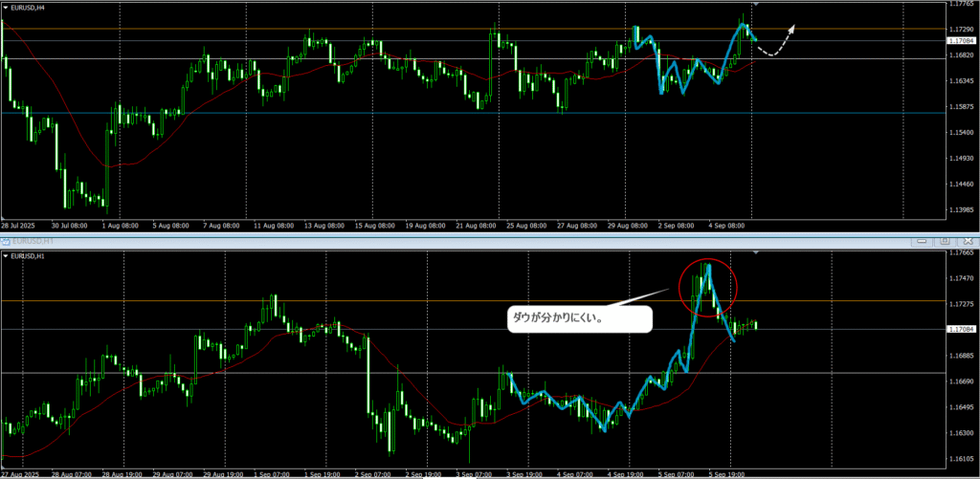Viewport: 980px width, 479px height.
Task: Select the ダウが分かりにくい text annotation
Action: click(x=579, y=319)
